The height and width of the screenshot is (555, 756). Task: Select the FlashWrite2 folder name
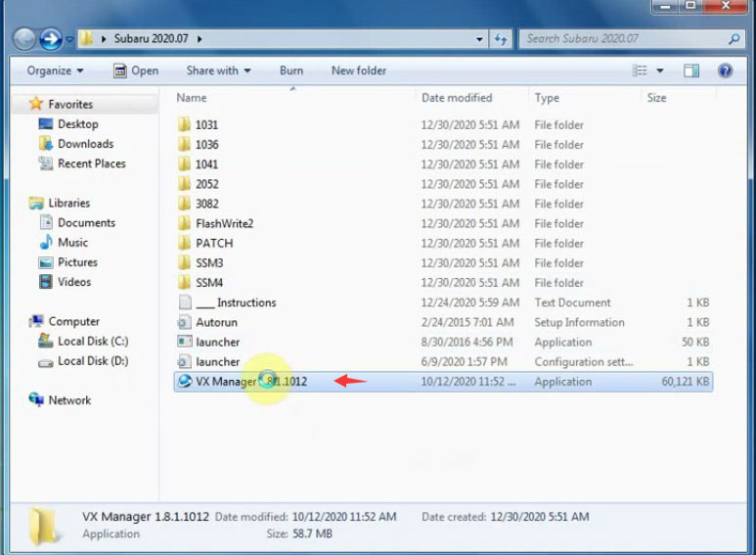tap(224, 223)
